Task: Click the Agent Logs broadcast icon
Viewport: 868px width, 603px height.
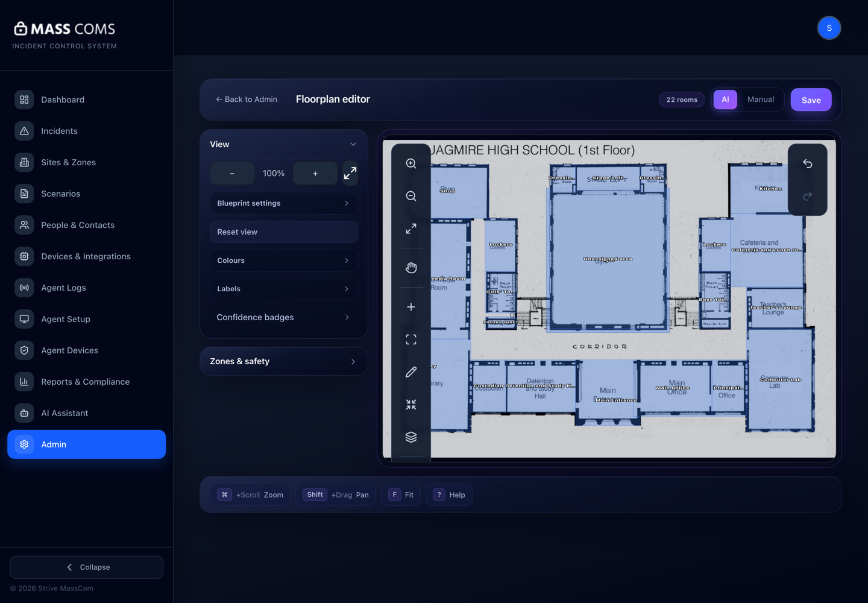Action: (x=24, y=288)
